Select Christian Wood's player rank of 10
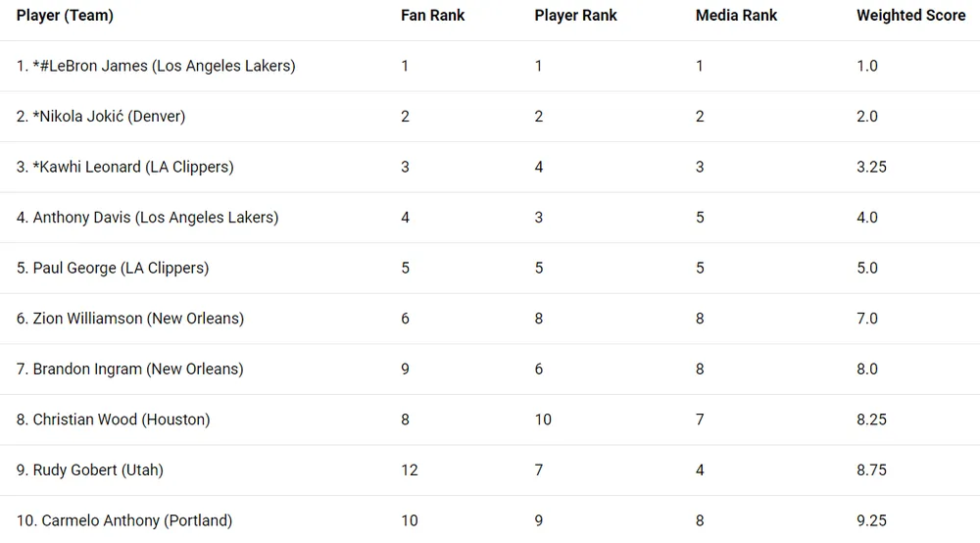 (543, 420)
